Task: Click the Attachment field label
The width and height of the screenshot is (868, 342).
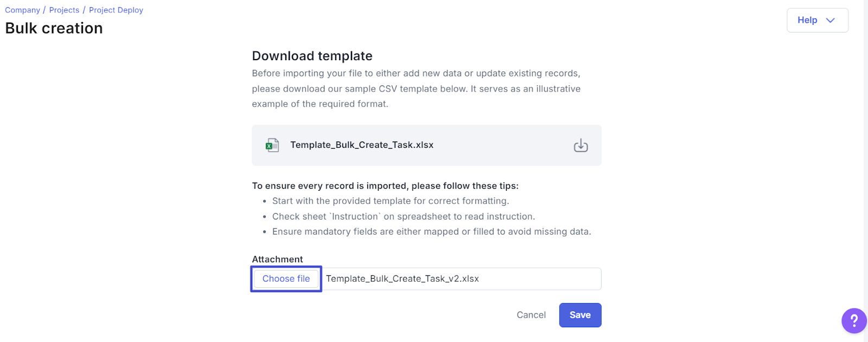Action: pos(277,259)
